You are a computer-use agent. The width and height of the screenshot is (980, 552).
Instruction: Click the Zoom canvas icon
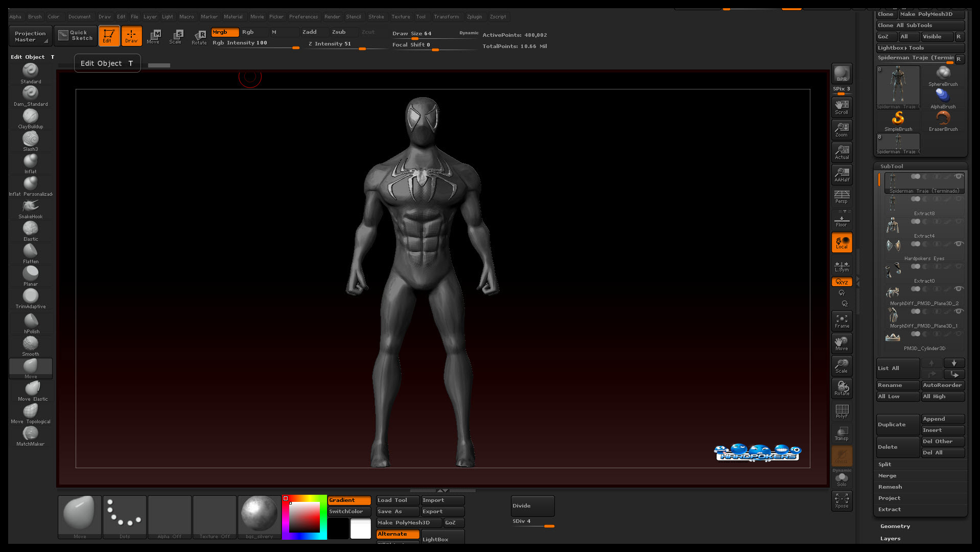(842, 129)
